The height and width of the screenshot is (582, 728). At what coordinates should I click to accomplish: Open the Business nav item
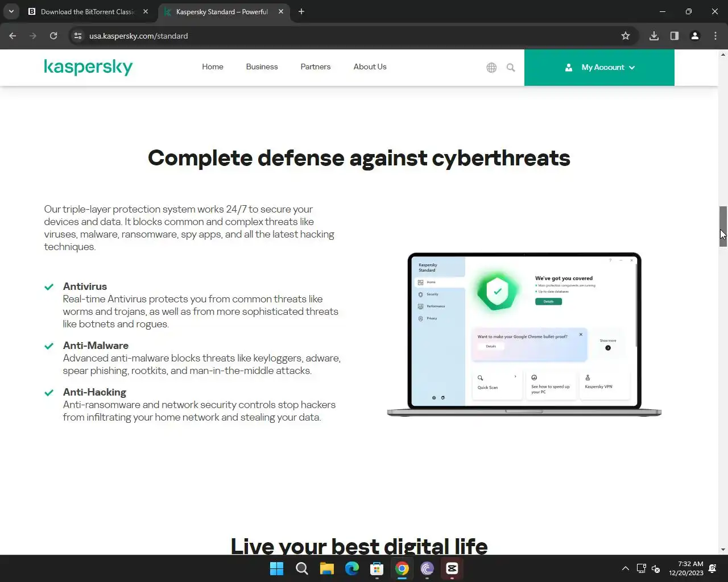[262, 66]
